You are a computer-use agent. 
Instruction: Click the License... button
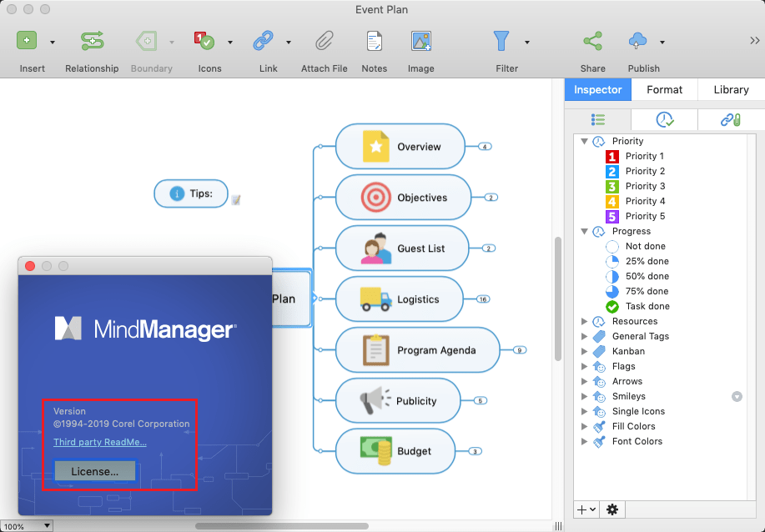coord(94,471)
